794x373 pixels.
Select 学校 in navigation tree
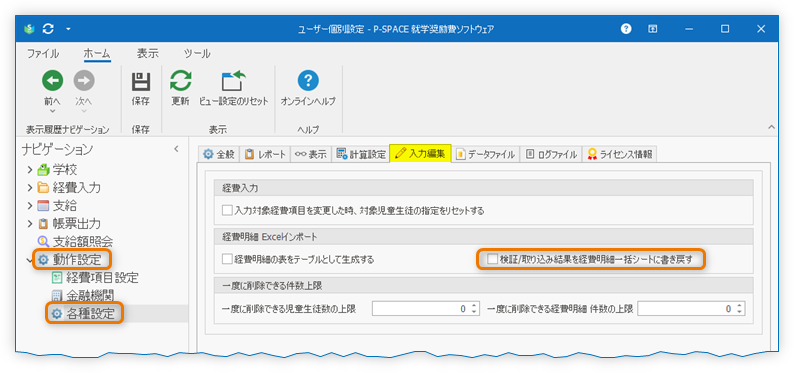point(65,170)
